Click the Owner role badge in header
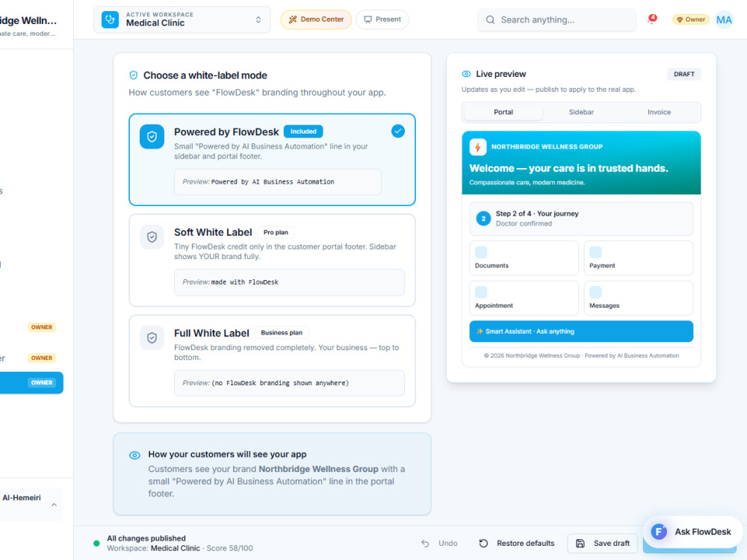 [x=690, y=19]
